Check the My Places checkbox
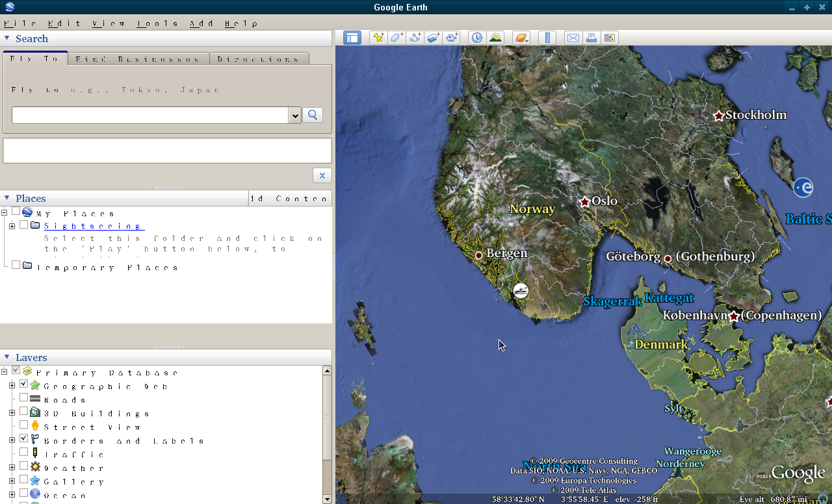 pos(16,211)
